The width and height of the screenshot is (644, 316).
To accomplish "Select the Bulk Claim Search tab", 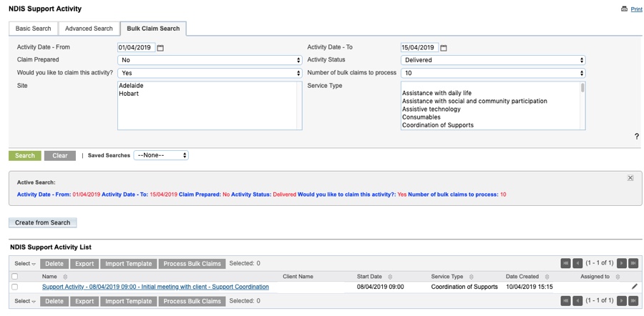I will 153,29.
